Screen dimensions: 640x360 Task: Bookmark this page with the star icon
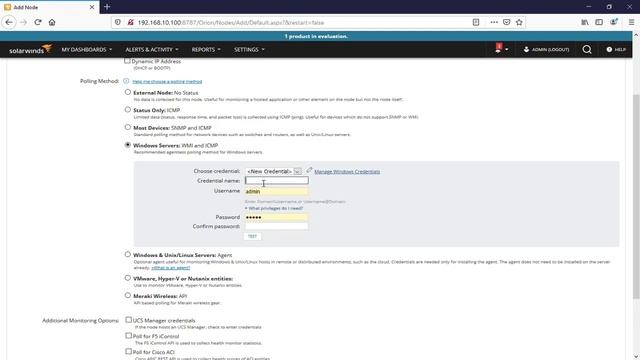pyautogui.click(x=519, y=22)
